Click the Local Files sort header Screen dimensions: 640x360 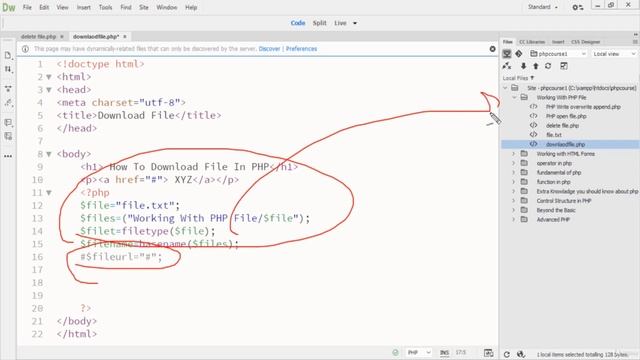[x=518, y=78]
